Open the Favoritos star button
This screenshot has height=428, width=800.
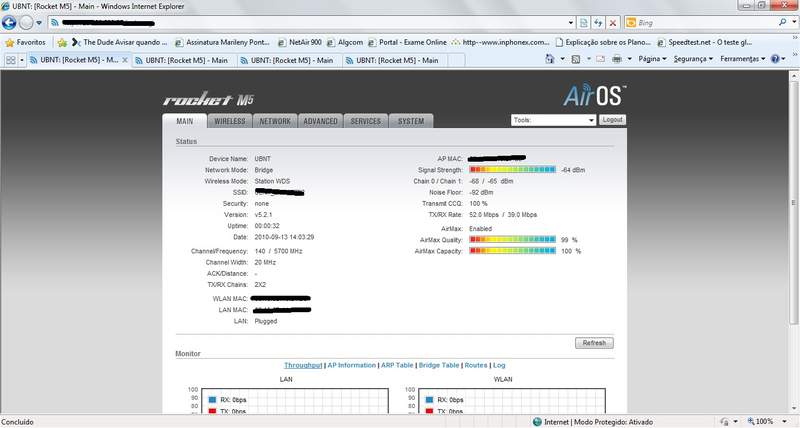coord(26,42)
